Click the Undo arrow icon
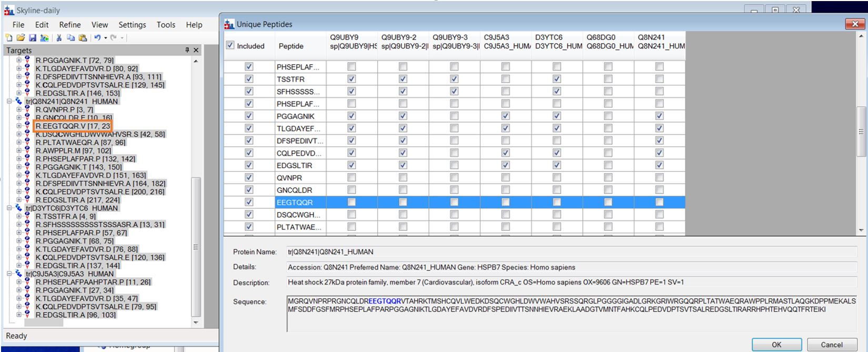 point(97,38)
